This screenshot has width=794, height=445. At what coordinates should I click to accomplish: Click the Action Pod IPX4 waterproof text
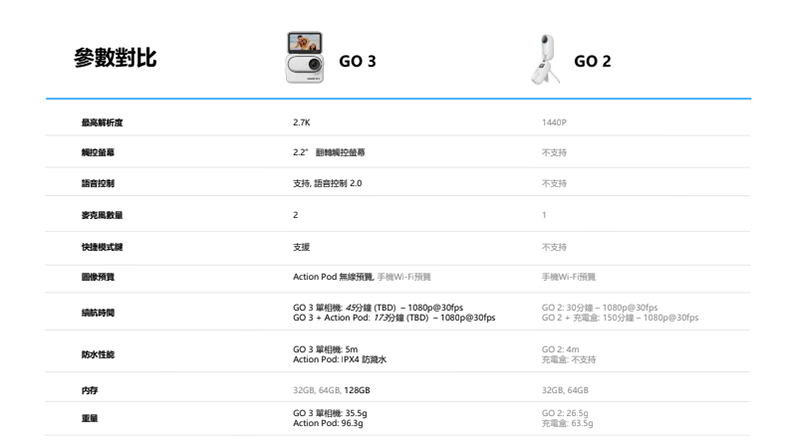pos(337,359)
